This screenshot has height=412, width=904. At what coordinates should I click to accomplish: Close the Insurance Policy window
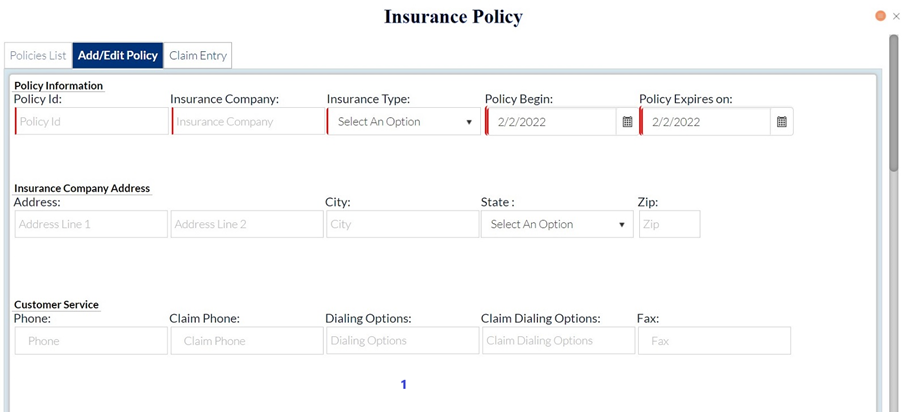pos(896,16)
